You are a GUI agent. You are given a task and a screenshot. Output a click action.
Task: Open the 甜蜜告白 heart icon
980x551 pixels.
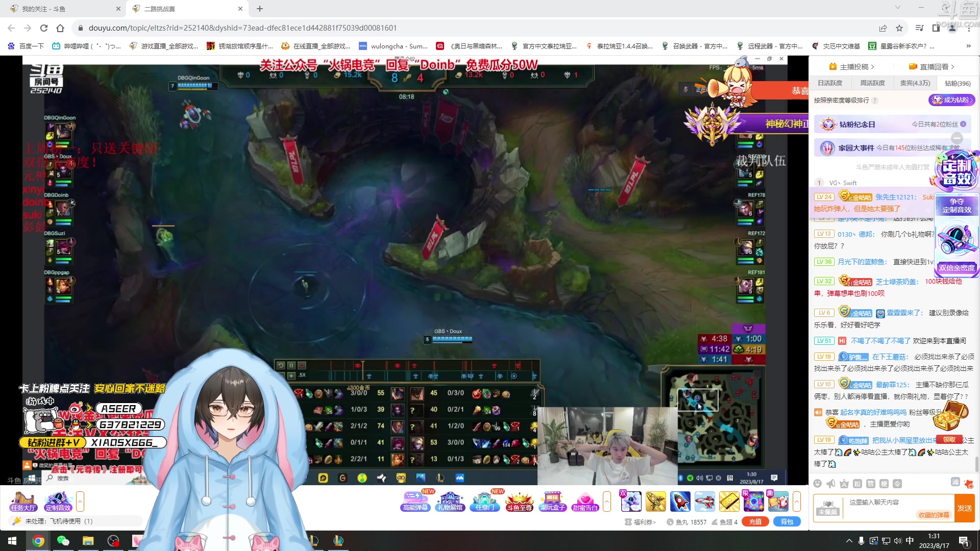(x=585, y=501)
